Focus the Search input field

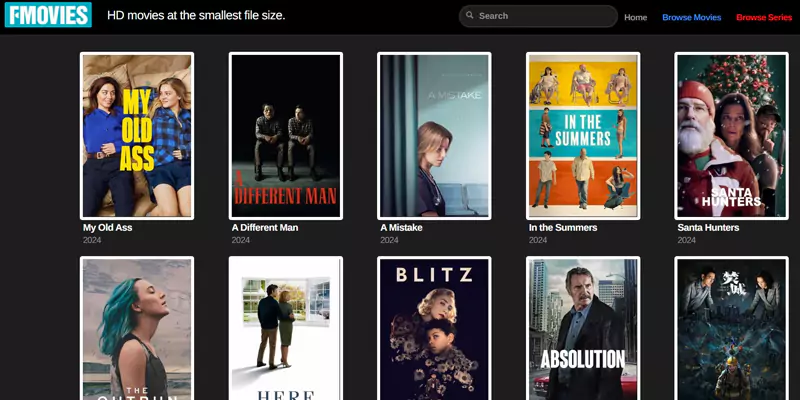pyautogui.click(x=538, y=16)
